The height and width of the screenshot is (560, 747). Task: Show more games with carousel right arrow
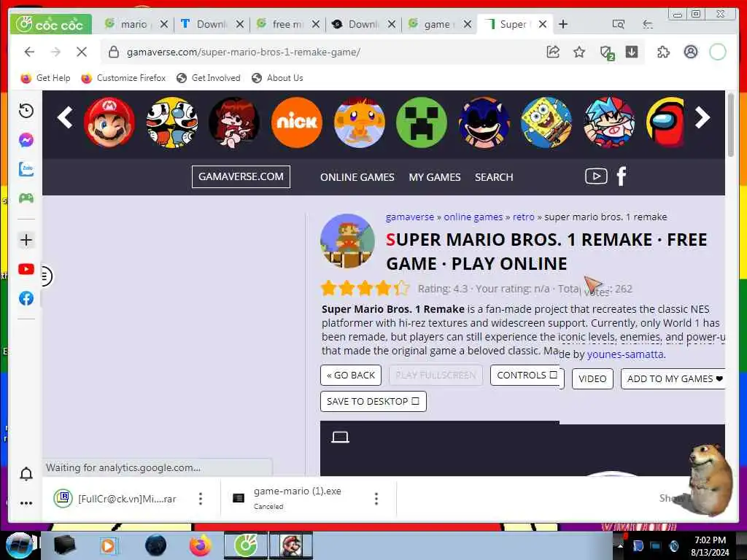click(x=703, y=117)
